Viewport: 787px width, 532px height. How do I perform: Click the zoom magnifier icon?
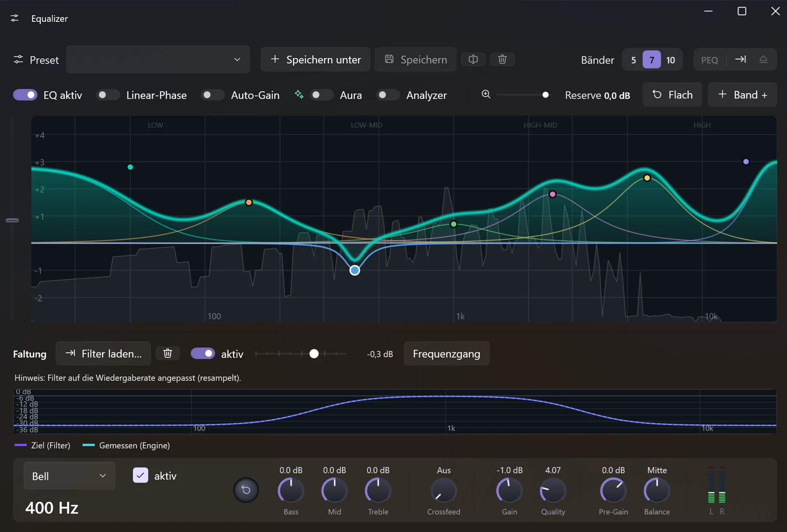coord(486,94)
